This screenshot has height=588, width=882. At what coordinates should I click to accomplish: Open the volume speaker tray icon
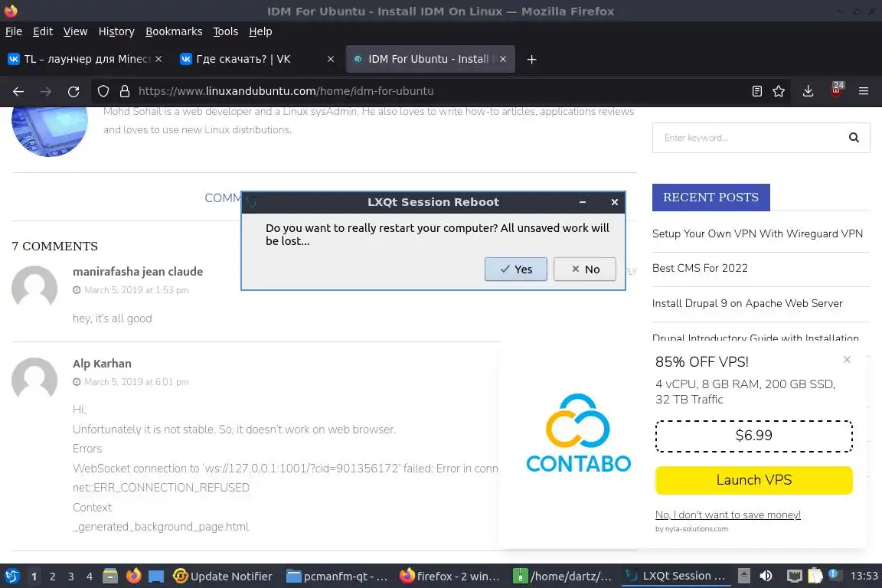[766, 576]
